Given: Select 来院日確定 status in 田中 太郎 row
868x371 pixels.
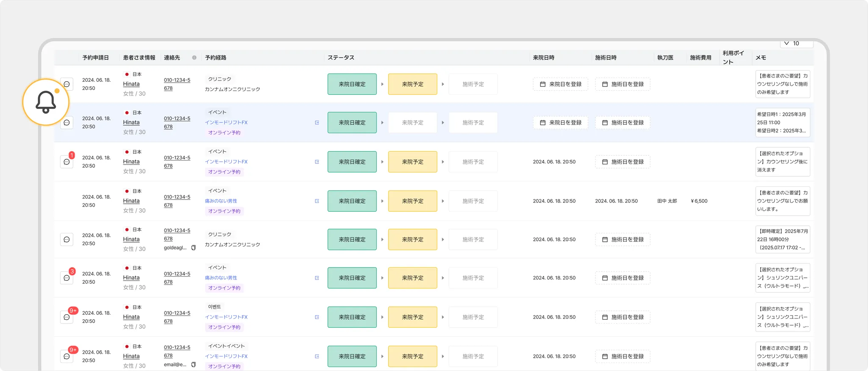Looking at the screenshot, I should tap(352, 201).
